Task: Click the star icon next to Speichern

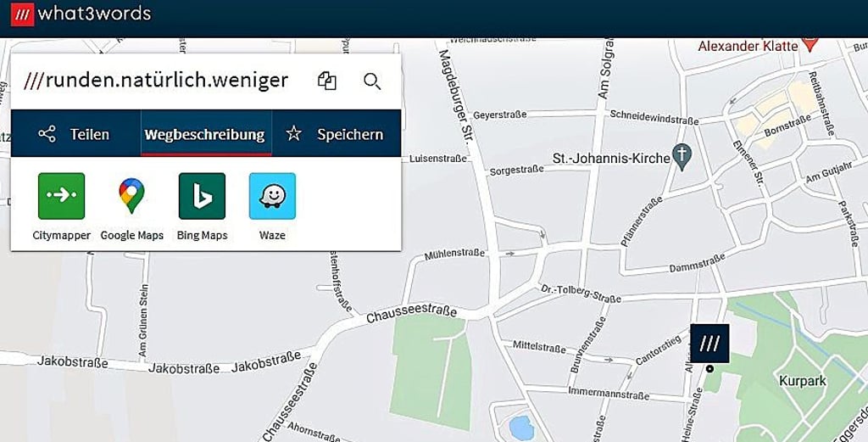Action: click(293, 133)
